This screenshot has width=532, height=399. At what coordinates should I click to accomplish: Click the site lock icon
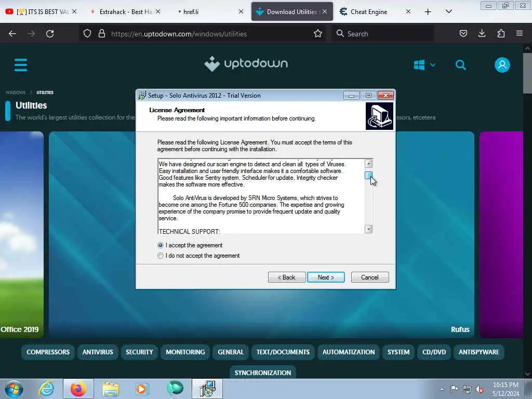pos(101,34)
